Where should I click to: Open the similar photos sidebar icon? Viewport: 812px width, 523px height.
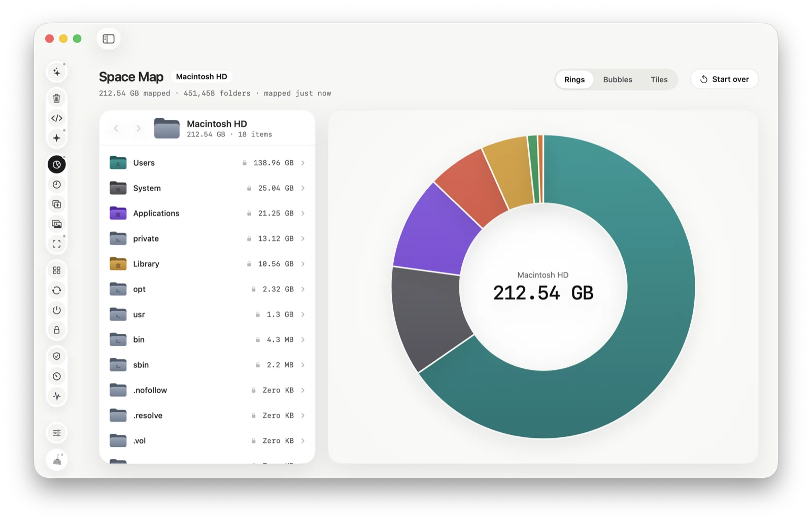[x=57, y=224]
